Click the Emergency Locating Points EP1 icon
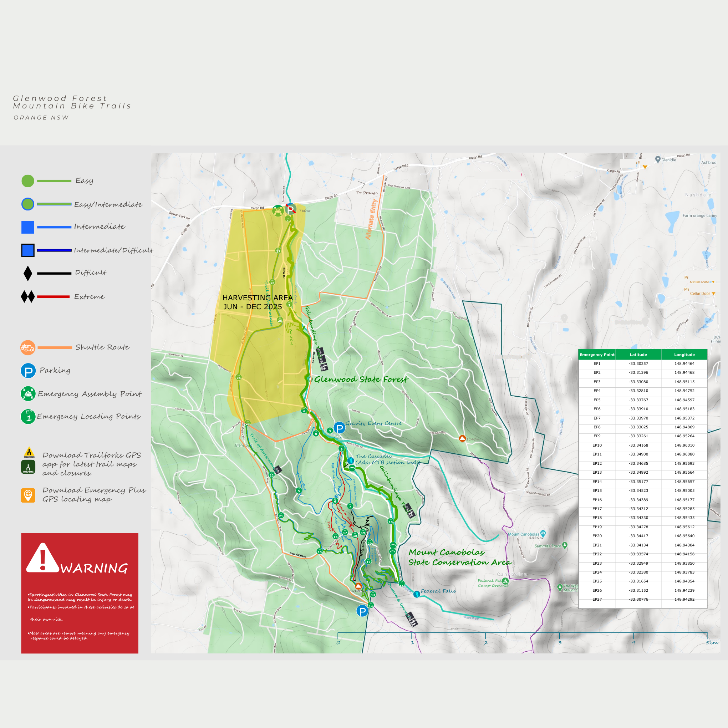728x728 pixels. tap(28, 416)
